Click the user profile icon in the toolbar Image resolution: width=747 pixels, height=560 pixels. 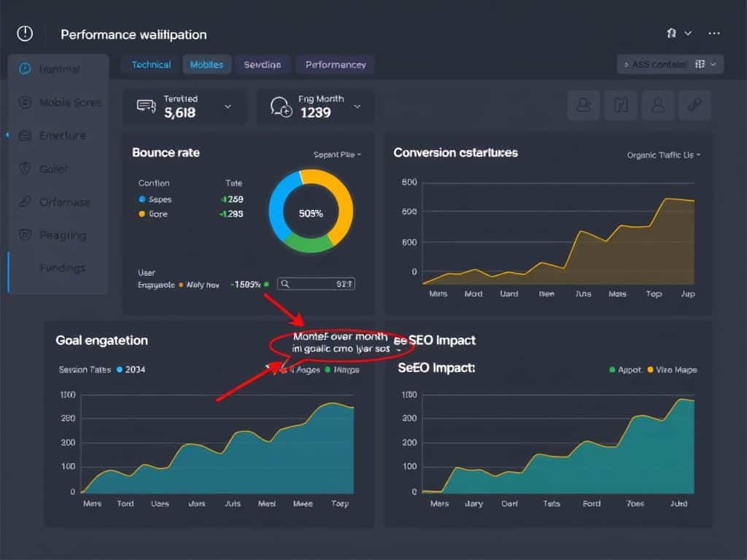(659, 105)
